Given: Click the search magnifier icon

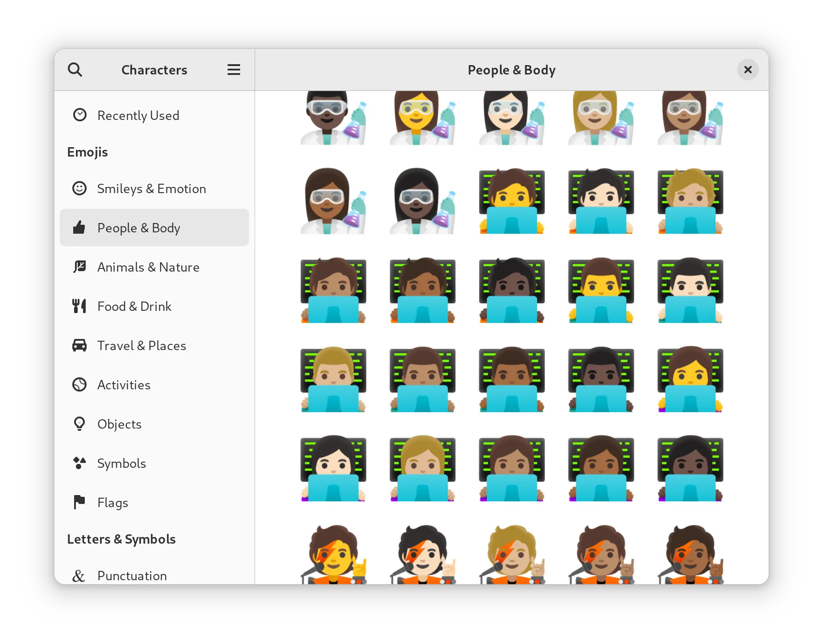Looking at the screenshot, I should point(75,70).
